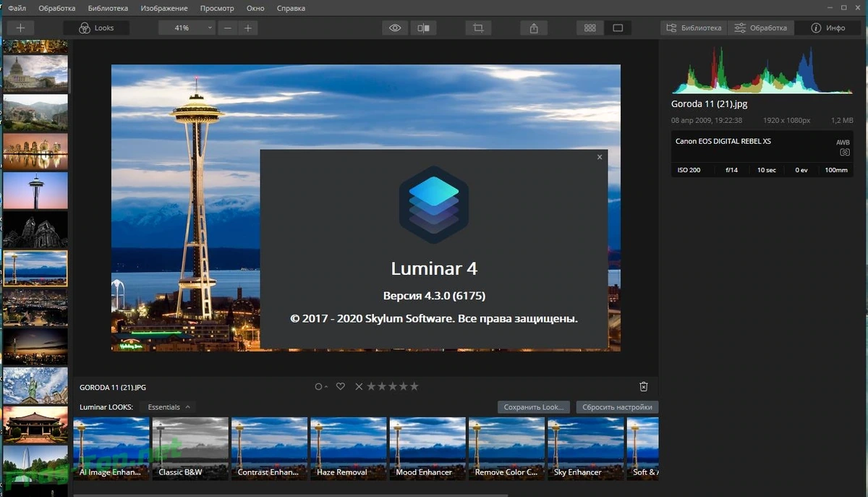This screenshot has width=868, height=497.
Task: Select the Crop tool icon
Action: [x=478, y=27]
